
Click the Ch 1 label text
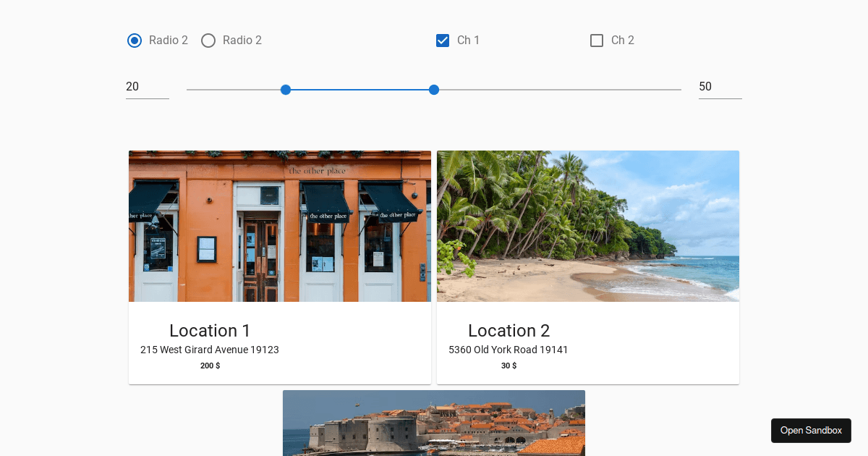tap(468, 41)
